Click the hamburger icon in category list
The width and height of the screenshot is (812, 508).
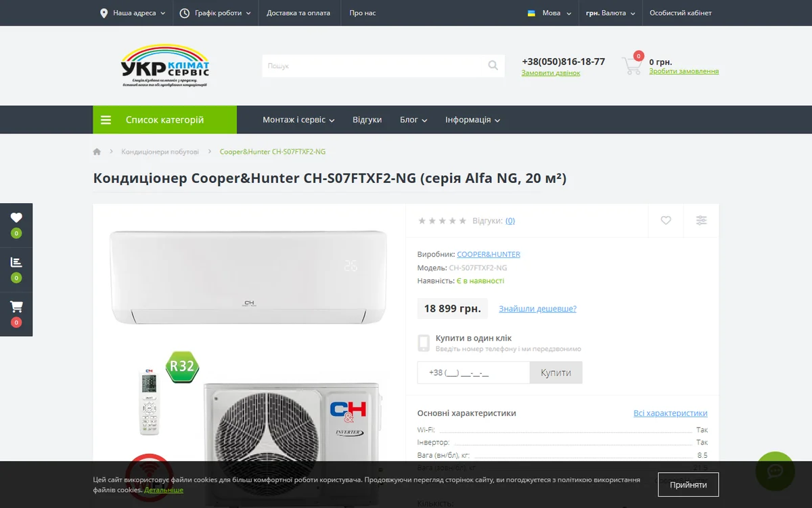tap(106, 120)
